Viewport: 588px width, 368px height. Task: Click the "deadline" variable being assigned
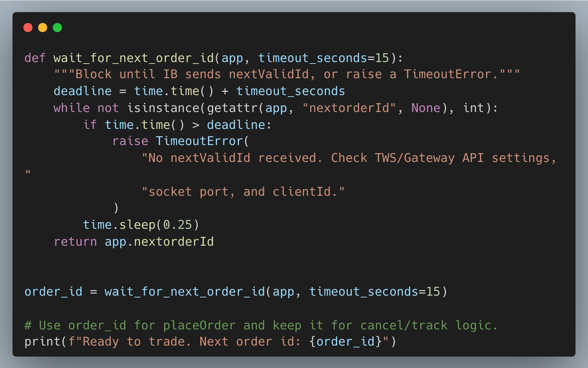pos(82,91)
